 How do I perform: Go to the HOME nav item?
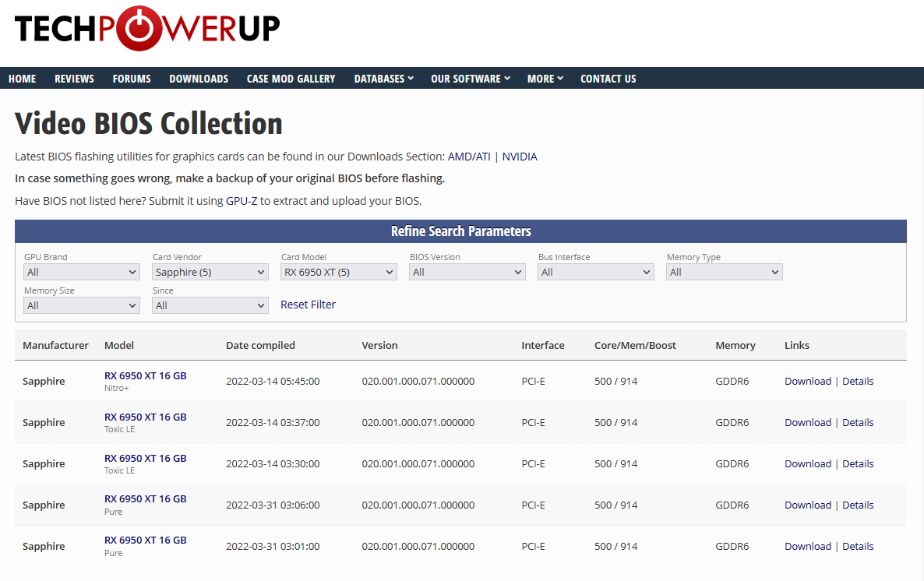(x=23, y=79)
